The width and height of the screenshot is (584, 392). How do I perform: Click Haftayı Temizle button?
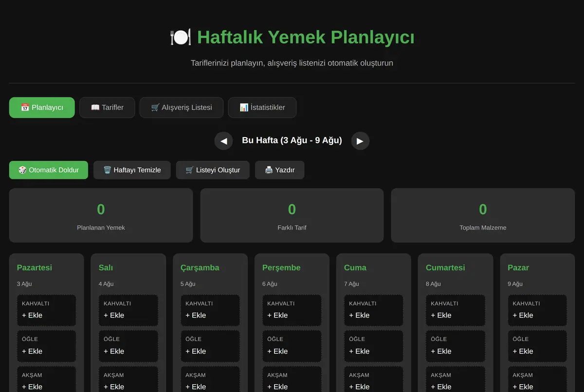(x=132, y=170)
